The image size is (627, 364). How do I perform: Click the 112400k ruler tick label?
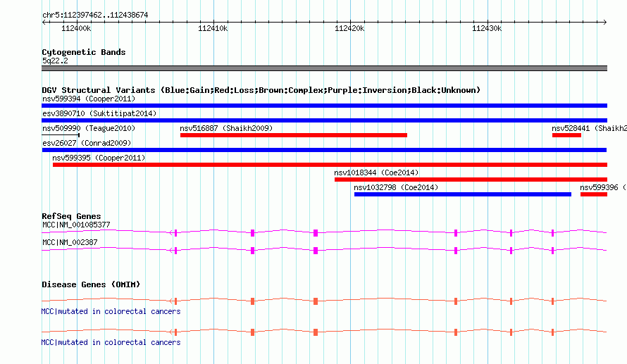click(76, 28)
